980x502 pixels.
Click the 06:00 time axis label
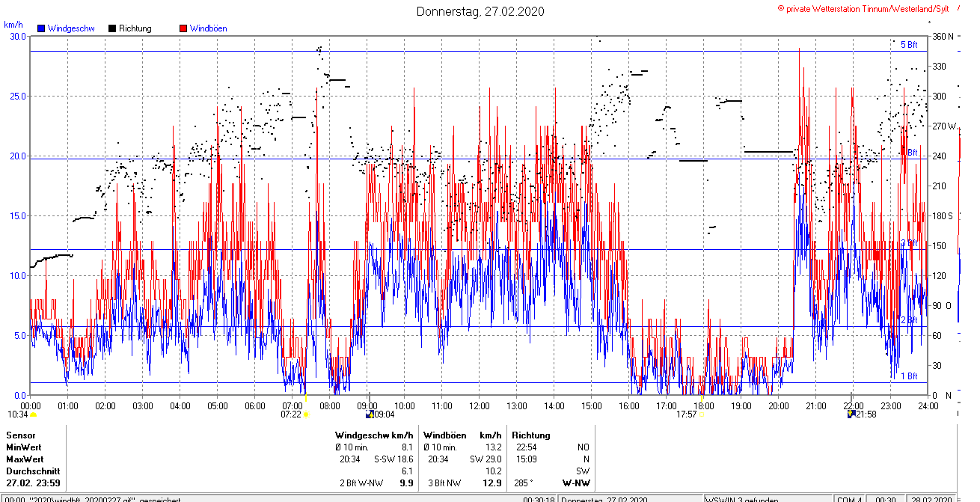(x=255, y=406)
